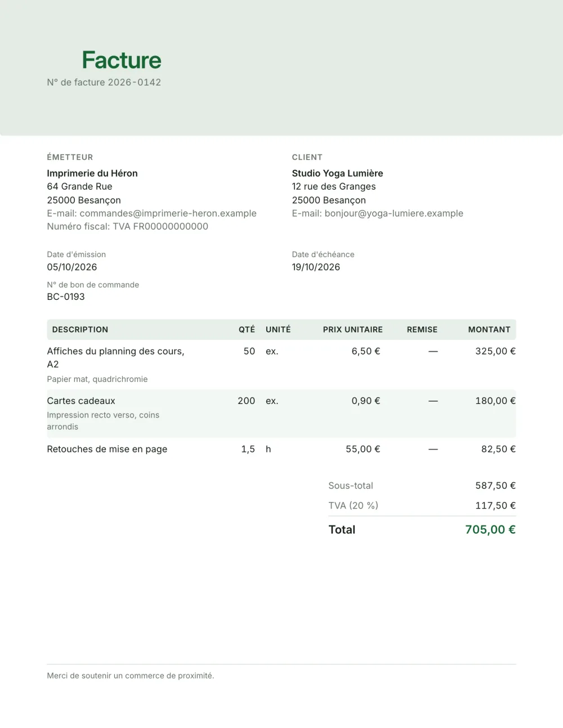Viewport: 563px width, 728px height.
Task: Click the DESCRIPTION column header
Action: point(80,330)
